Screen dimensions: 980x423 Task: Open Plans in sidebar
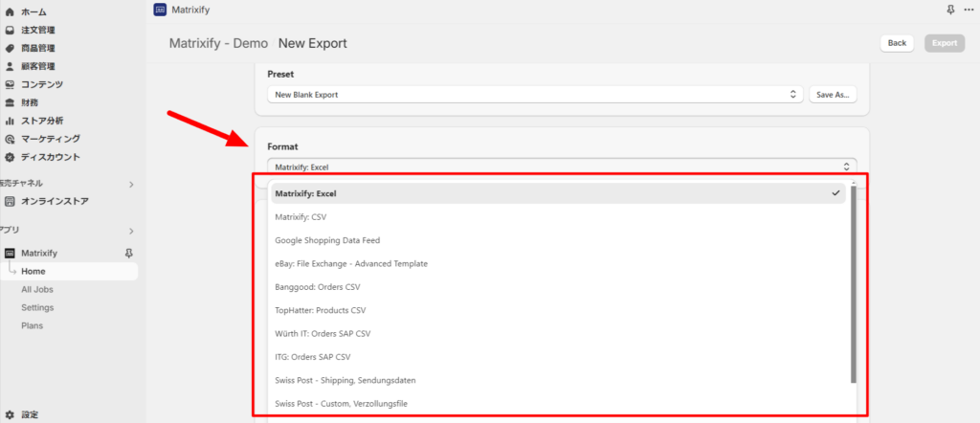[32, 325]
